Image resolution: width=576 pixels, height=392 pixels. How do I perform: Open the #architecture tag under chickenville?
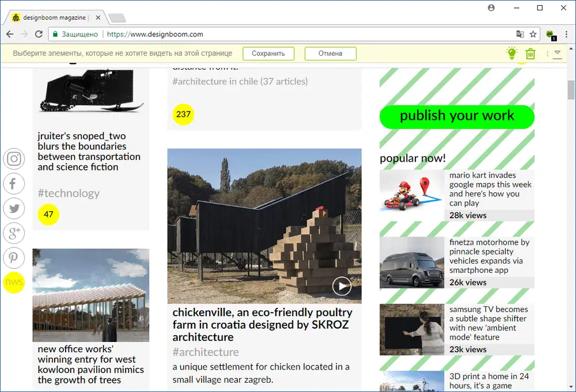206,352
